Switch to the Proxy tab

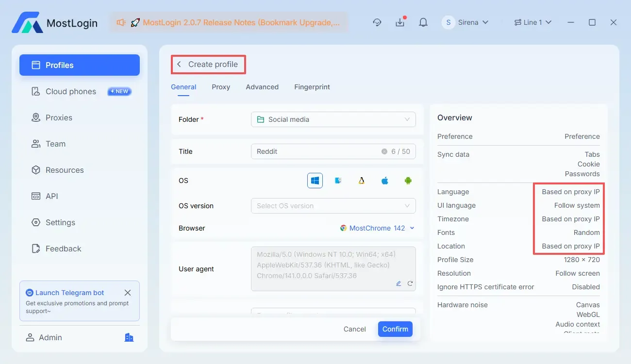click(221, 87)
